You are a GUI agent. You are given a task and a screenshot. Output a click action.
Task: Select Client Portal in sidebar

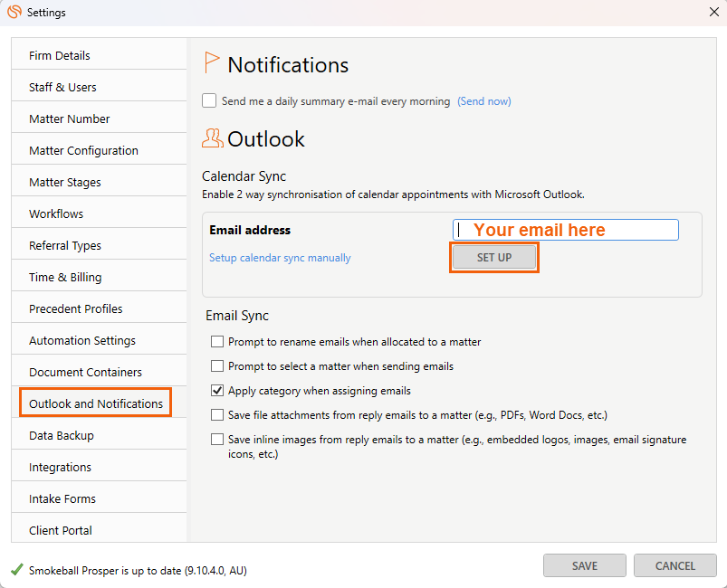(x=100, y=527)
